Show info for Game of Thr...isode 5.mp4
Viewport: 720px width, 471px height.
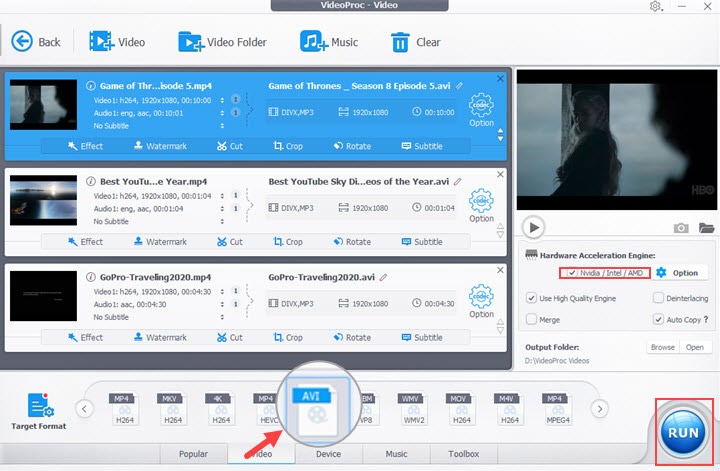point(91,86)
